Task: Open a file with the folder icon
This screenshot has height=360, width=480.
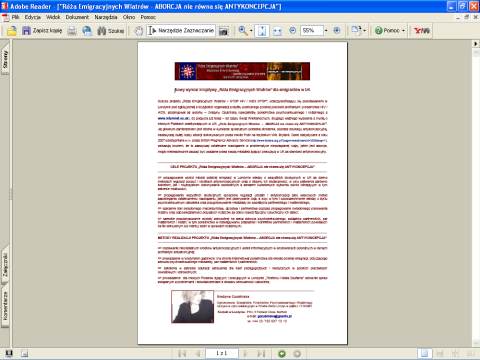Action: point(12,31)
